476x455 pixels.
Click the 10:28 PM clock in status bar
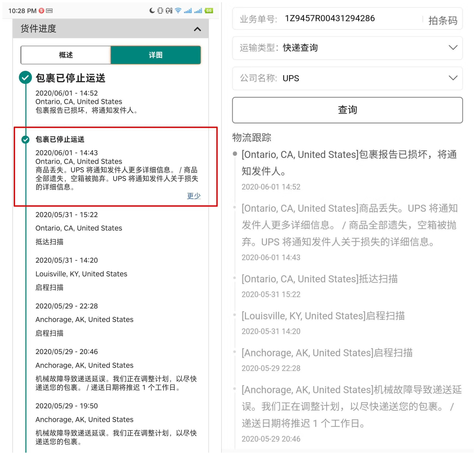click(x=22, y=11)
